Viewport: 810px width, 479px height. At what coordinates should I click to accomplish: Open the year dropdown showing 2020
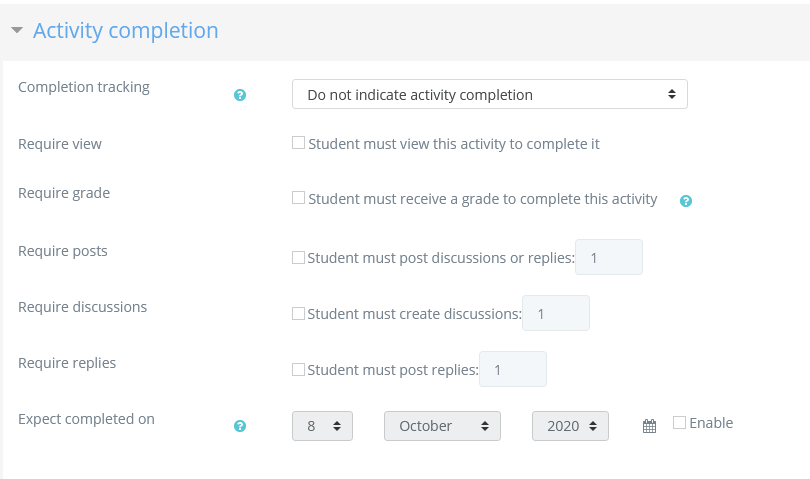tap(570, 426)
